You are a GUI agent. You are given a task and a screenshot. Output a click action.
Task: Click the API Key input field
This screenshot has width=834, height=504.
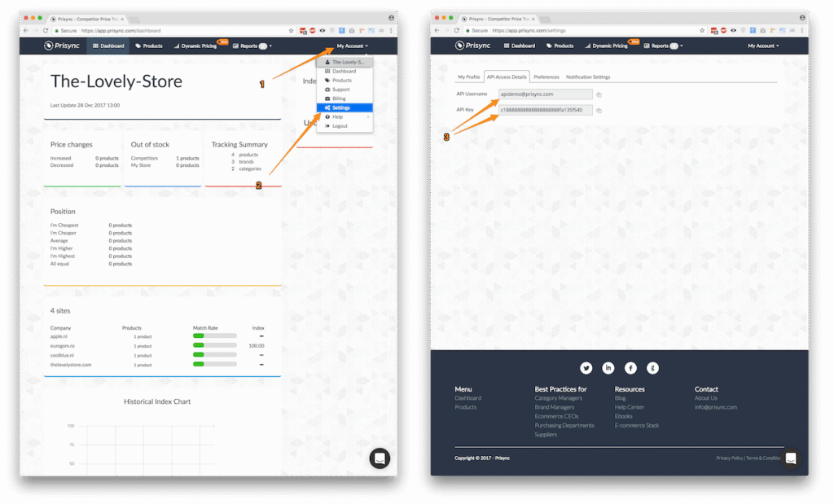545,110
